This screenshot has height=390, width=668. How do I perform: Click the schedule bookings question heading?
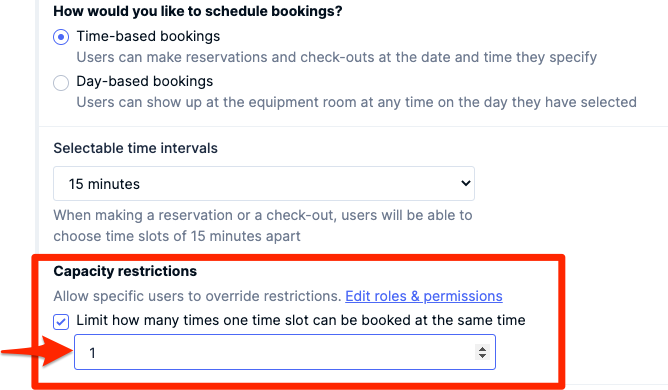pos(198,11)
